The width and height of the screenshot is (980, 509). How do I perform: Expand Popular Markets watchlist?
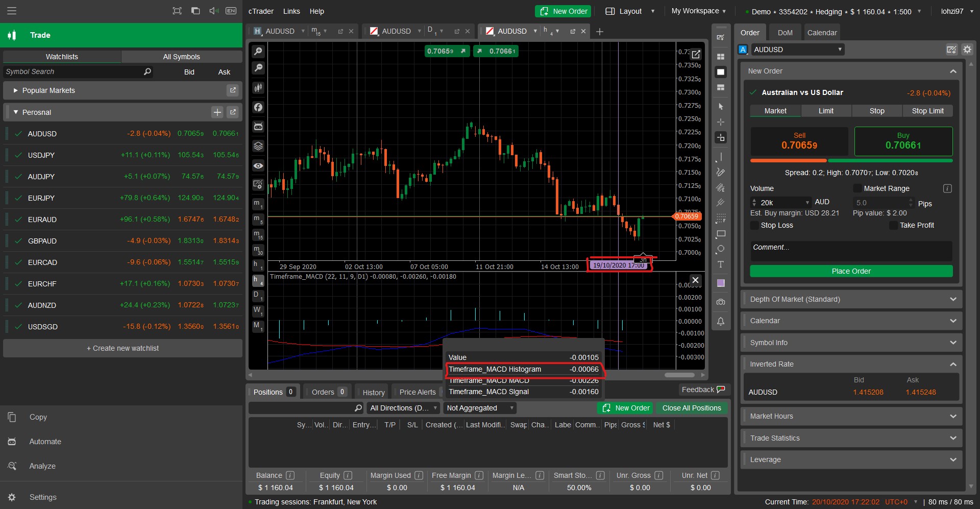(x=15, y=90)
